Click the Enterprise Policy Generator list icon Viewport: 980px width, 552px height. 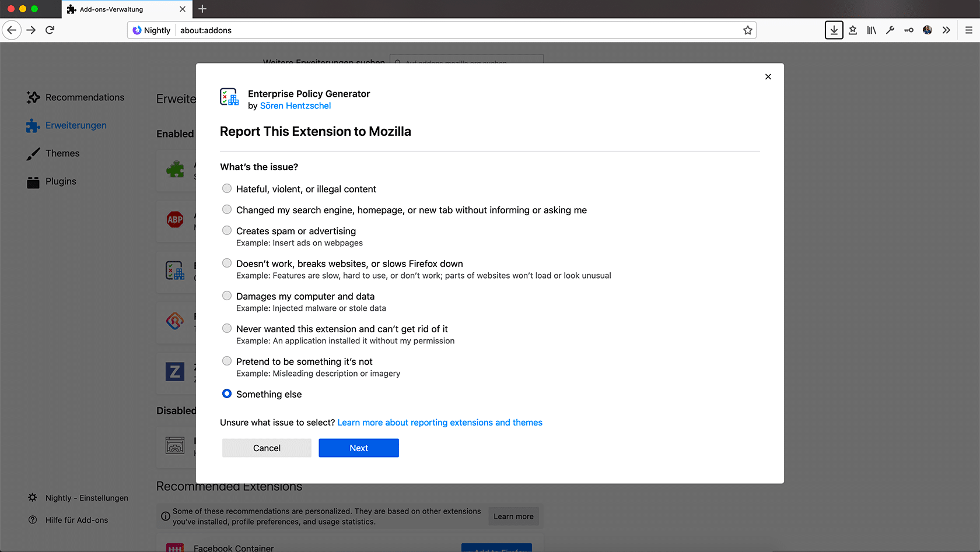pos(175,270)
